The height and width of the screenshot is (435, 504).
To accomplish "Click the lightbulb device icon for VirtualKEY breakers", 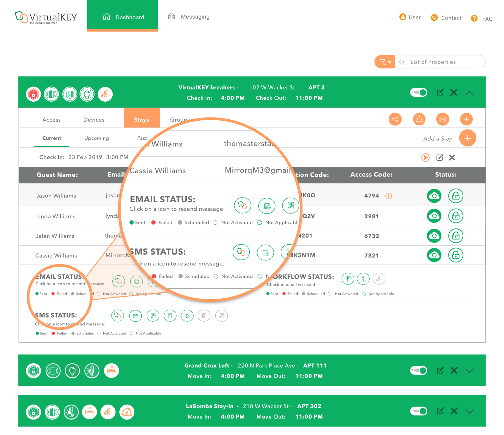I will coord(87,94).
